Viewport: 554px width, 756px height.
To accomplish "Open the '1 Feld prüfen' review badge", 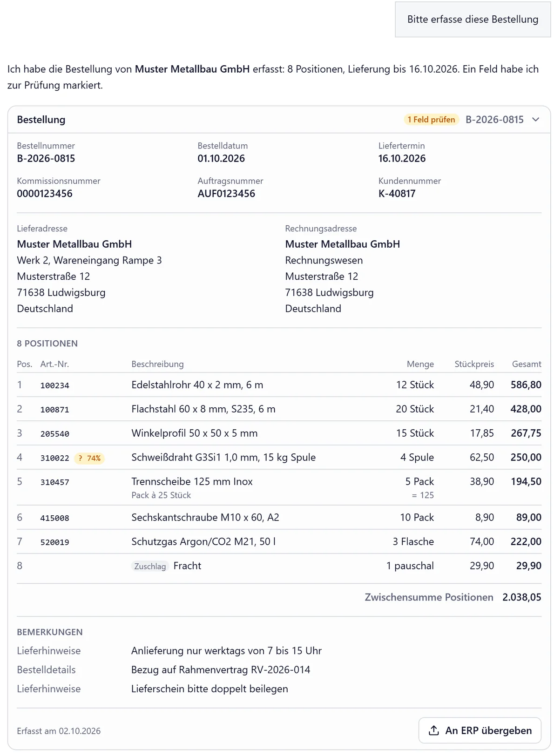I will (431, 120).
